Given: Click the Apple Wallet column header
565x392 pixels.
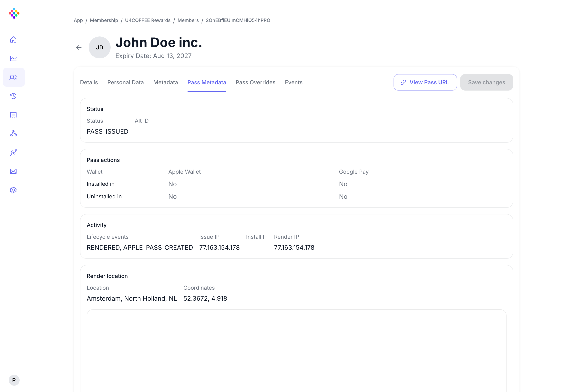Looking at the screenshot, I should click(x=184, y=172).
